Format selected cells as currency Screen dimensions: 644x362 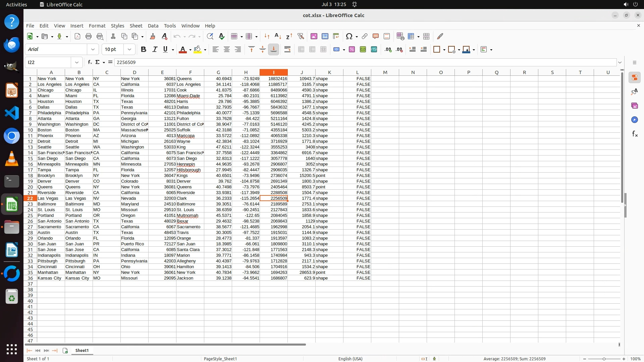pyautogui.click(x=336, y=50)
